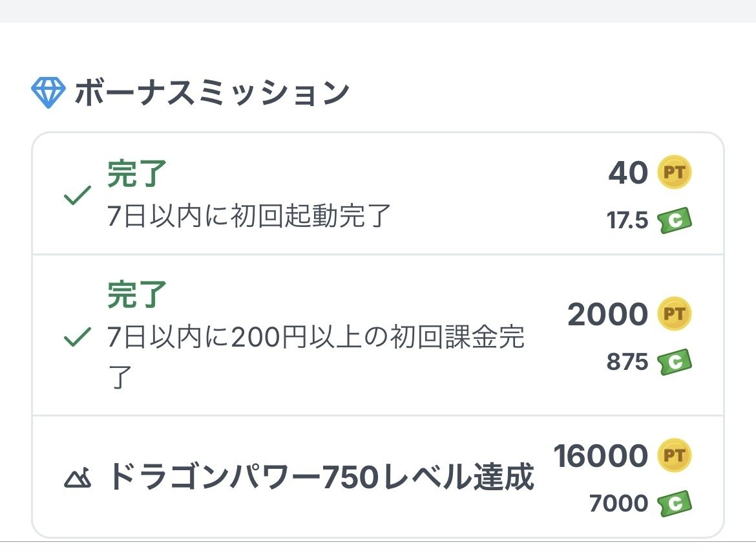
Task: Click the ボーナスミッション section heading
Action: click(211, 93)
